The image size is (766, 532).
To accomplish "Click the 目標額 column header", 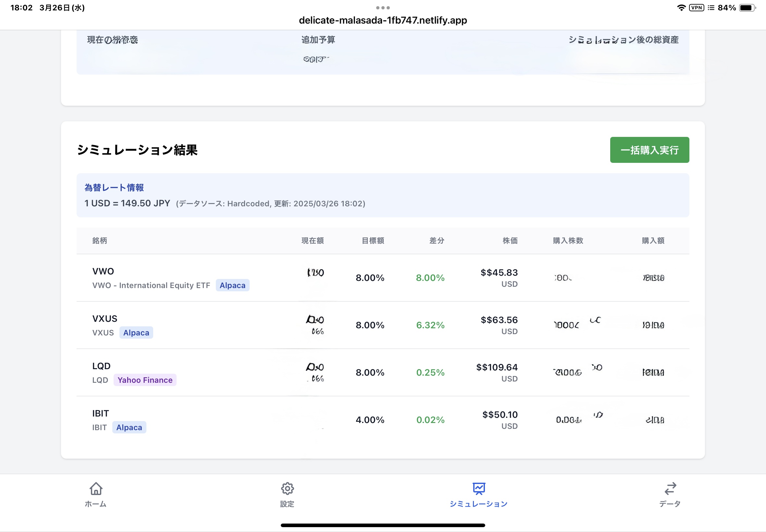I will click(x=373, y=241).
